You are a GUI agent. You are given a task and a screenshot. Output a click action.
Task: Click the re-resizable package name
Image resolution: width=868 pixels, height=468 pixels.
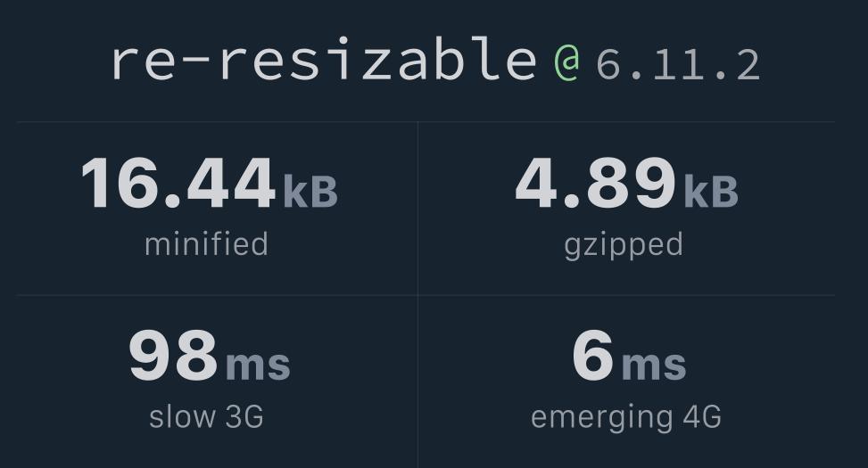pyautogui.click(x=323, y=61)
